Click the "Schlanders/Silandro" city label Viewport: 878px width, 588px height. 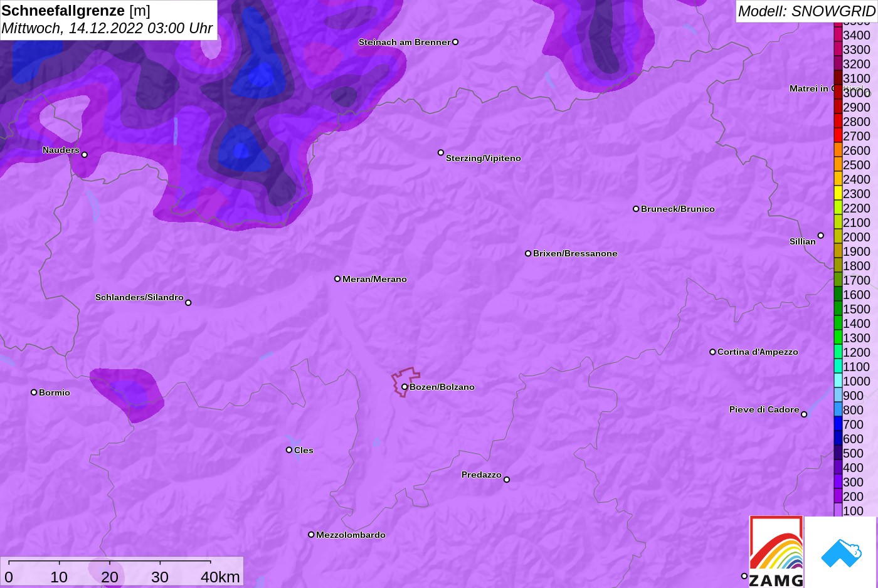(x=139, y=297)
